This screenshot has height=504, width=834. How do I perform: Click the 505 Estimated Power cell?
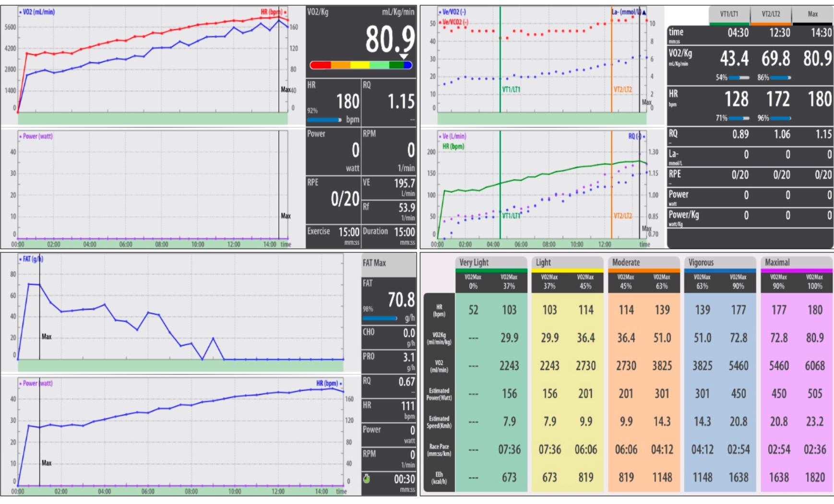[815, 394]
